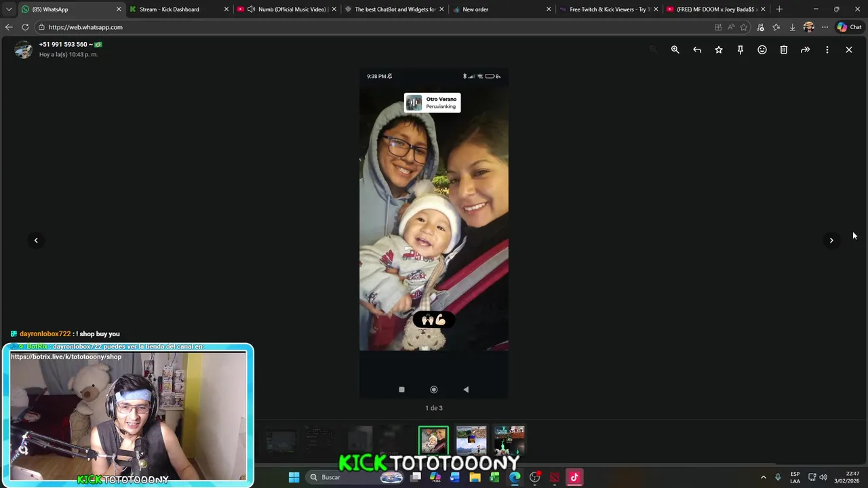Viewport: 868px width, 488px height.
Task: Click the sender's profile avatar
Action: (23, 49)
